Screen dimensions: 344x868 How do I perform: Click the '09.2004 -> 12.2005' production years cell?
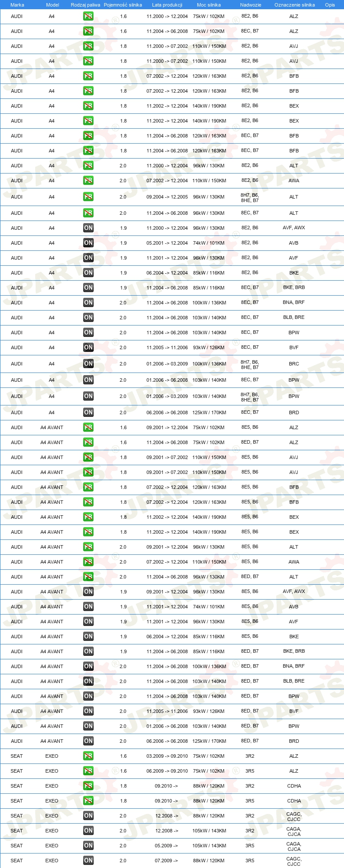tap(167, 197)
